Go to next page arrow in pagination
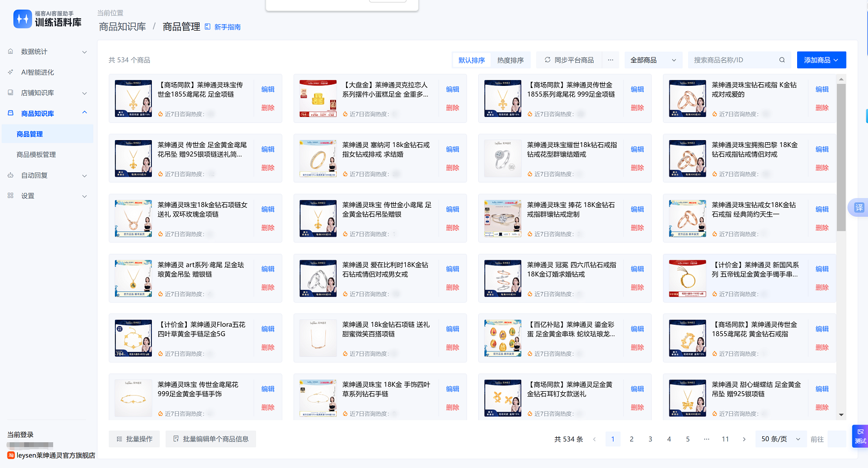Screen dimensions: 868x468 pyautogui.click(x=744, y=439)
